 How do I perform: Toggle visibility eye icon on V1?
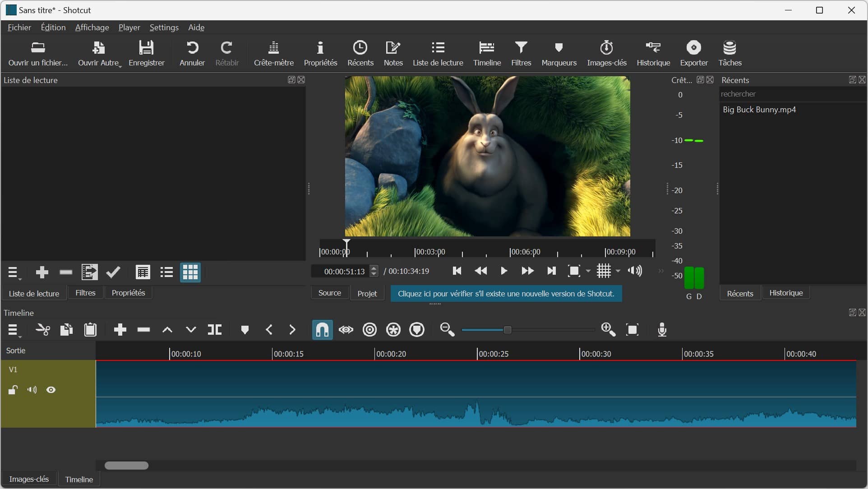(51, 390)
